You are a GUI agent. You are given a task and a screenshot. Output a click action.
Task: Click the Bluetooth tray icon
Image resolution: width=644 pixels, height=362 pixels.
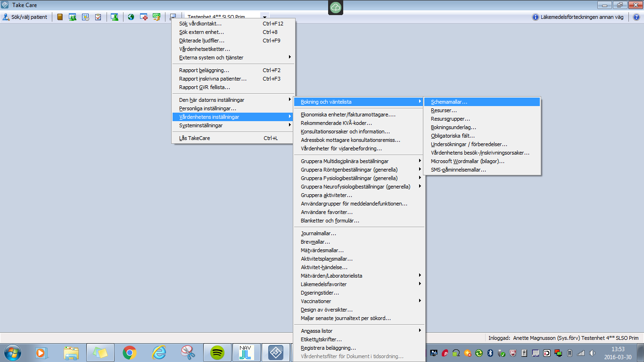[x=490, y=353]
